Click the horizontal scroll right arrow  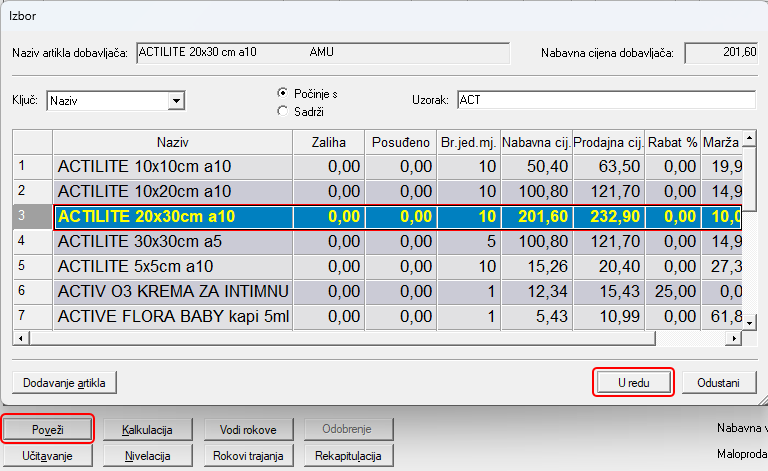click(734, 338)
